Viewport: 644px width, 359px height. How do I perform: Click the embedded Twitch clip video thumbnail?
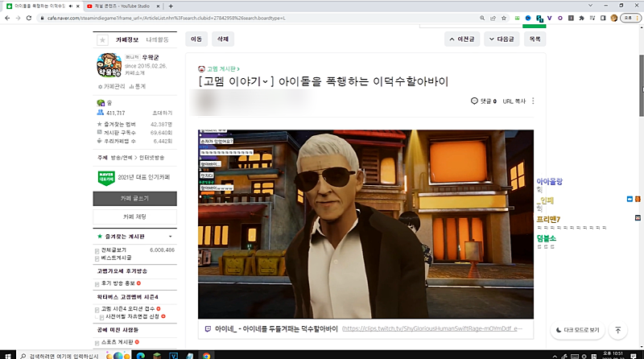(x=365, y=224)
